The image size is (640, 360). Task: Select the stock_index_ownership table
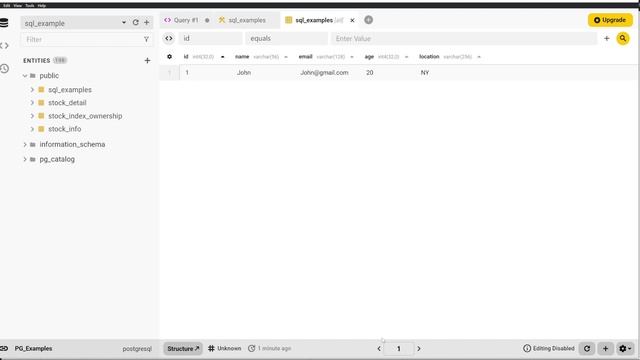point(85,116)
